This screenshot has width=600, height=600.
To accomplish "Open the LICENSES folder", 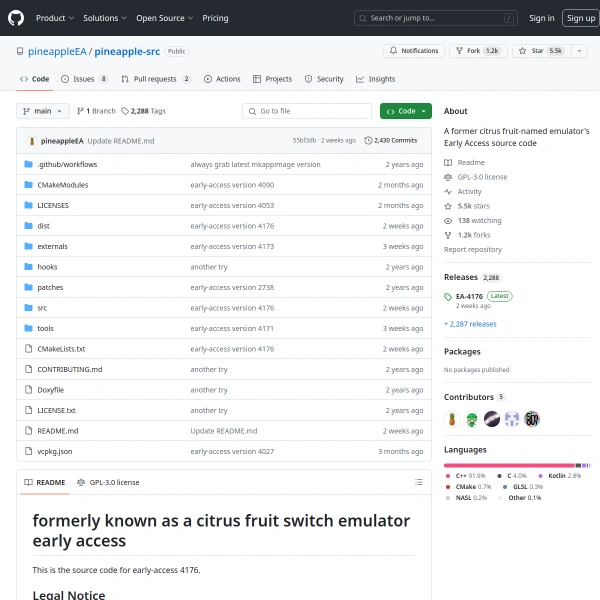I will coord(53,205).
